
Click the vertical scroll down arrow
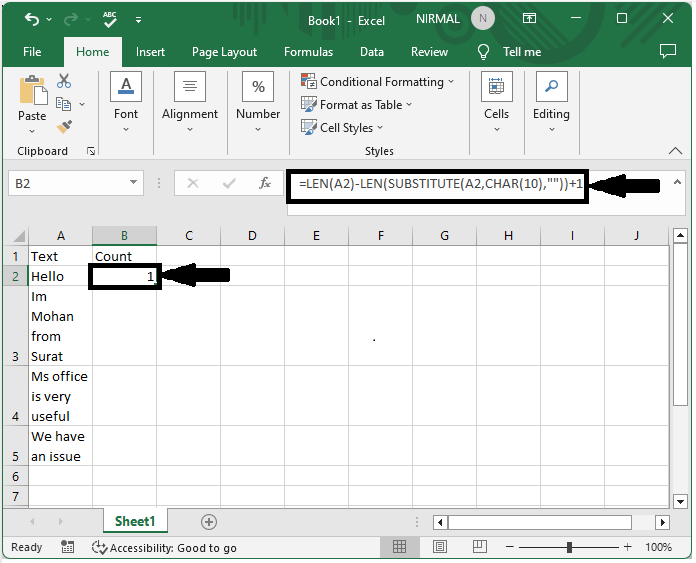(680, 502)
